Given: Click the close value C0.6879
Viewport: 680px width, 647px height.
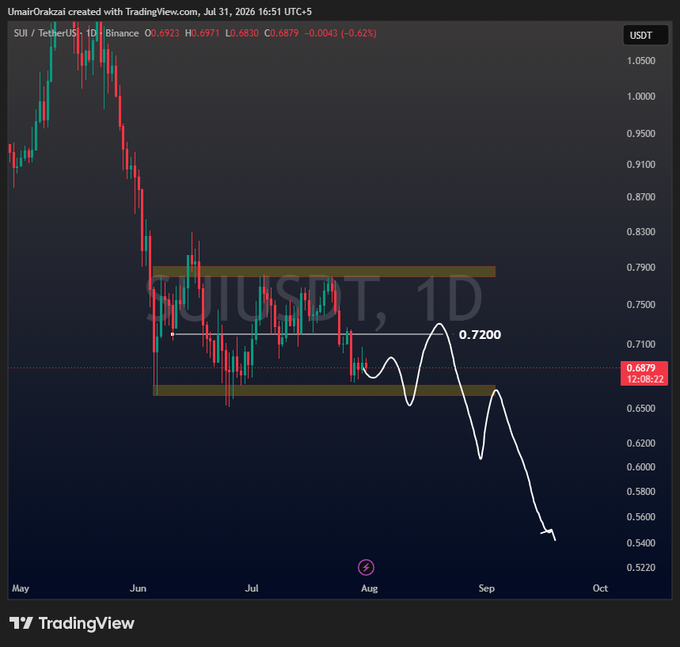Looking at the screenshot, I should click(x=281, y=33).
